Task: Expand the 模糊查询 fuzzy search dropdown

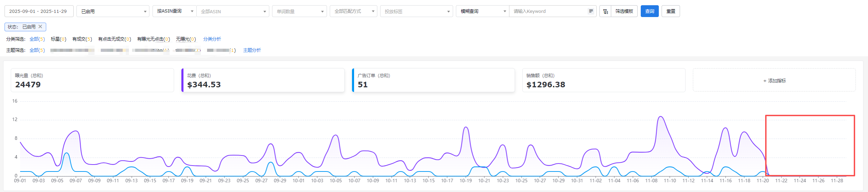Action: point(482,11)
